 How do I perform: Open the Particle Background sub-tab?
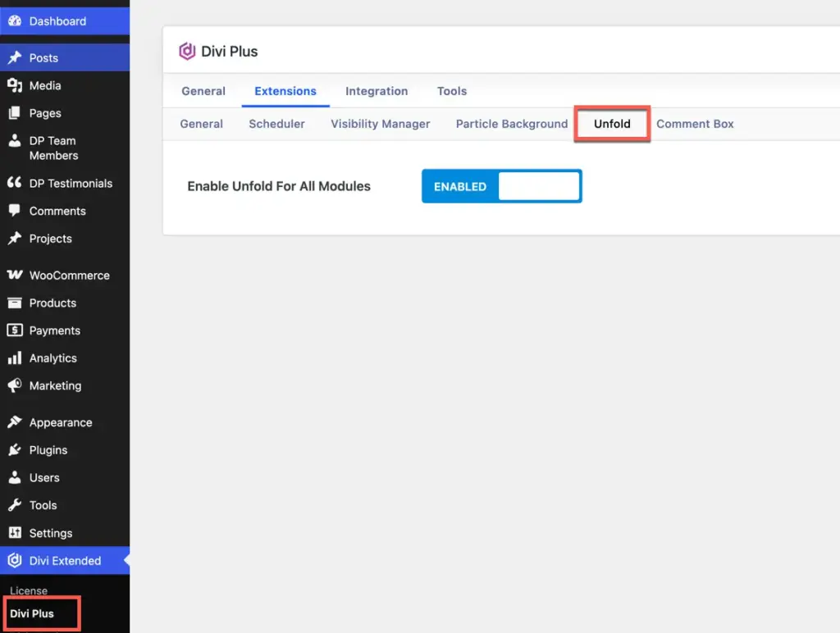point(512,124)
